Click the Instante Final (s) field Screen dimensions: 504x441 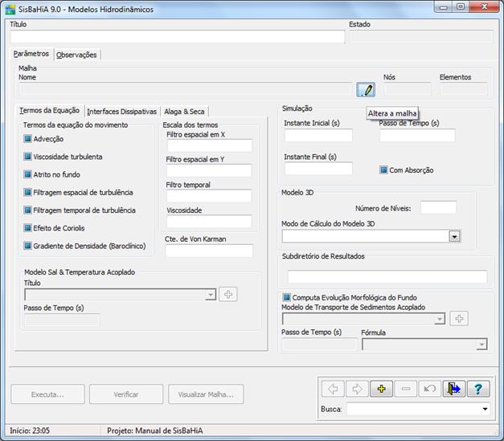tap(318, 169)
